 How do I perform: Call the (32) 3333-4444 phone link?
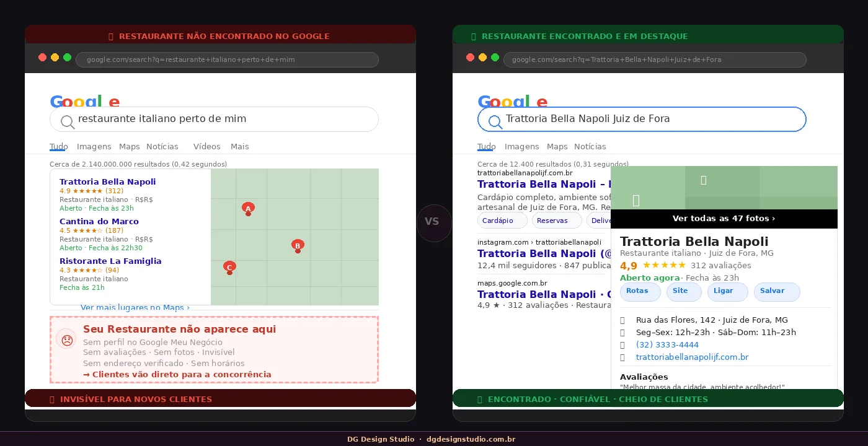coord(667,345)
